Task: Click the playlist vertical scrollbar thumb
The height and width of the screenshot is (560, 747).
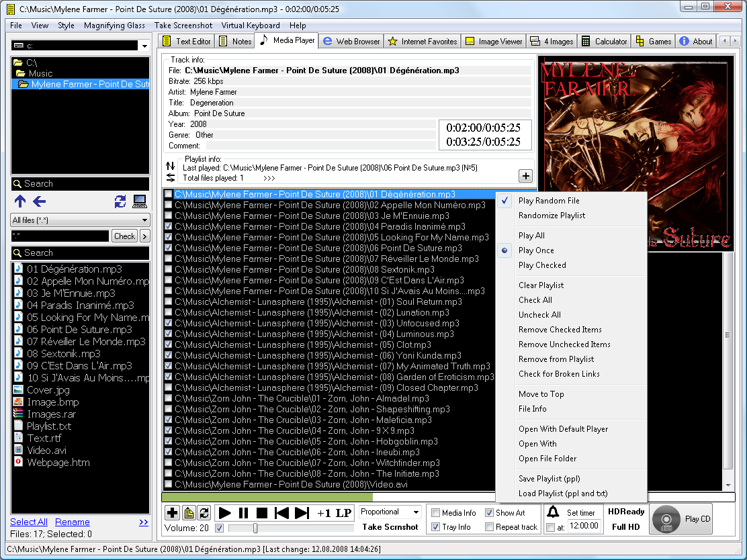Action: point(728,335)
